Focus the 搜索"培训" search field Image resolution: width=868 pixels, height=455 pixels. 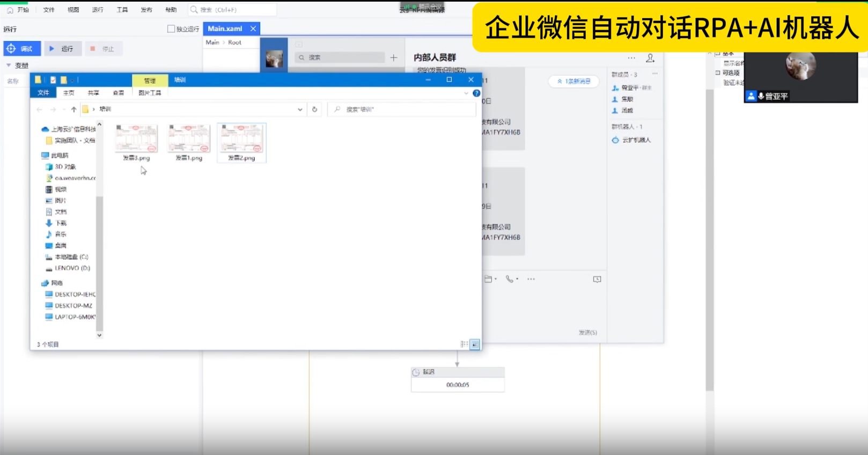[x=402, y=109]
